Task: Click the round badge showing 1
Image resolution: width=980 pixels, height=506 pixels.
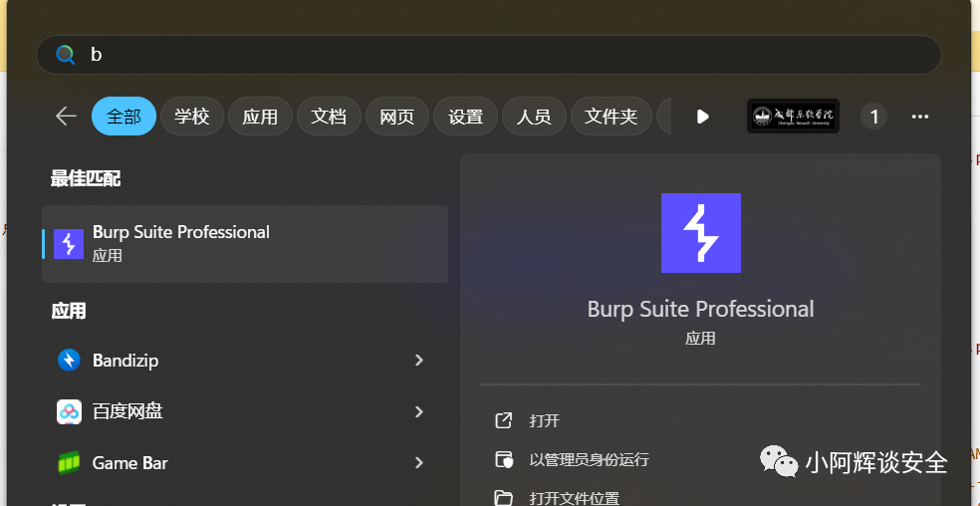Action: [x=873, y=117]
